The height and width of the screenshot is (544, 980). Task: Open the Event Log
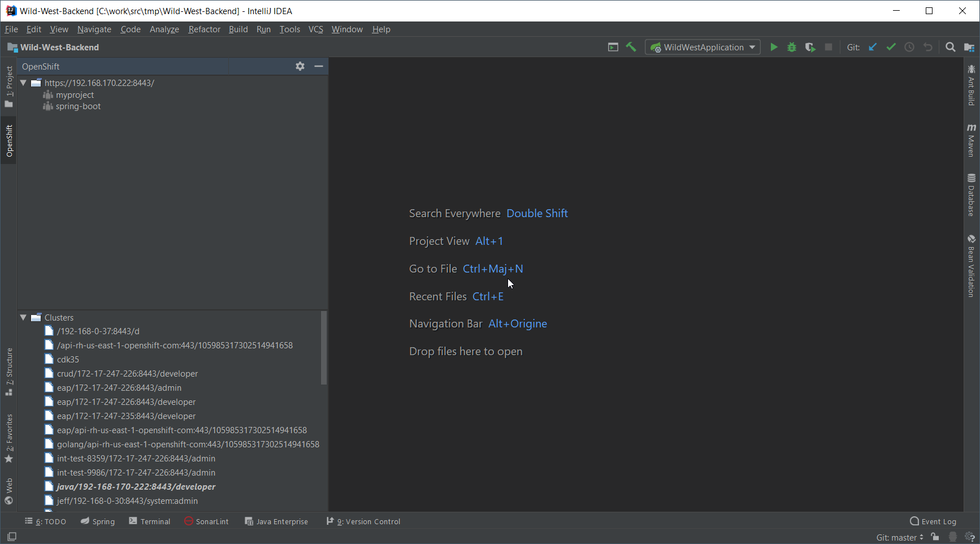(933, 521)
